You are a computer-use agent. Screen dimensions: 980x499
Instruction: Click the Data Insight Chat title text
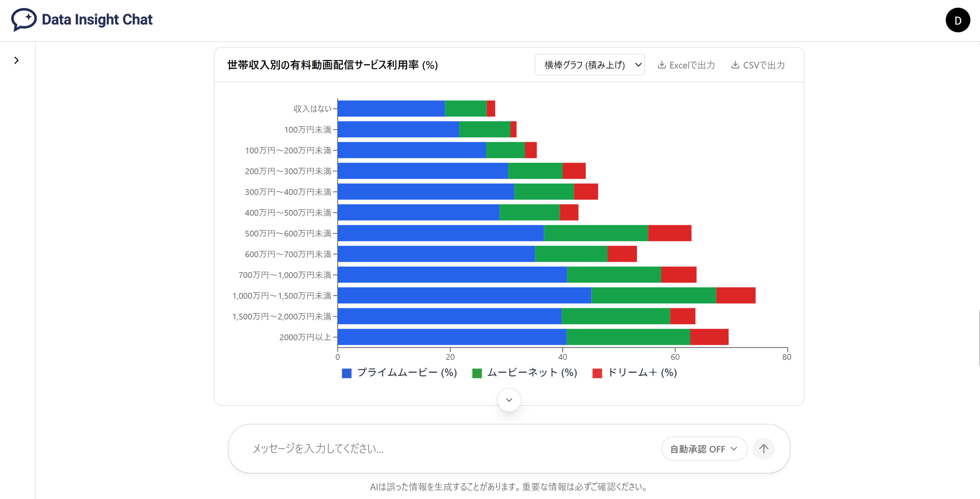pyautogui.click(x=97, y=20)
